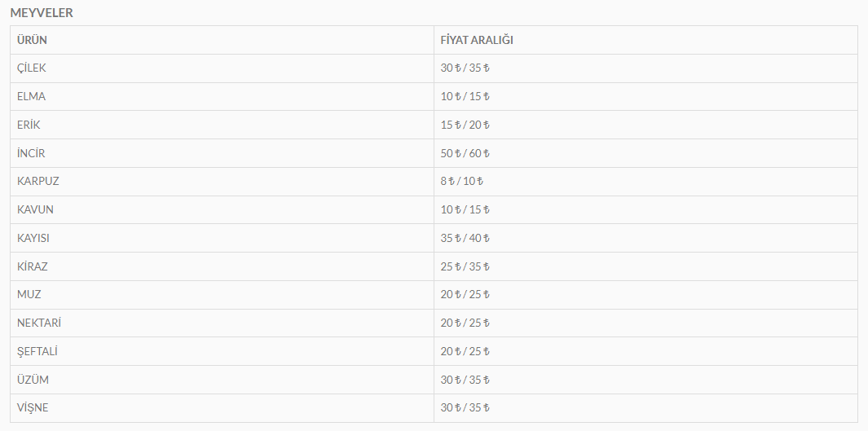Click the KİRAZ row label
868x431 pixels.
(32, 266)
